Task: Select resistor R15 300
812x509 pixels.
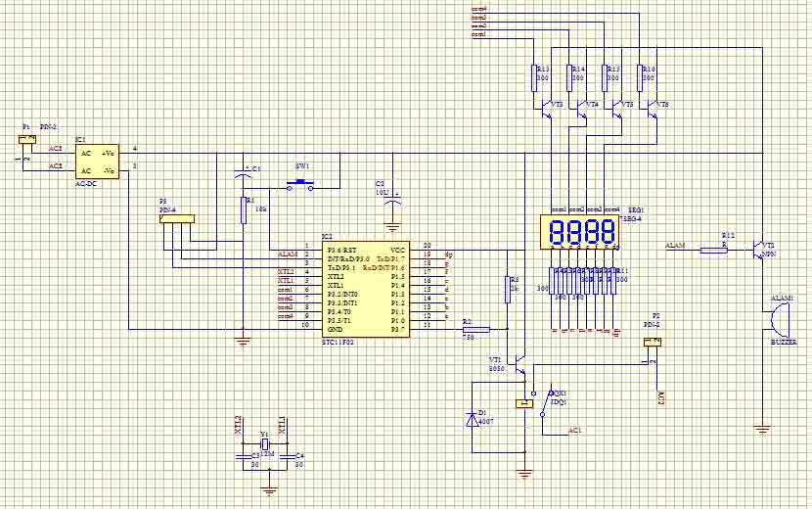Action: click(604, 78)
